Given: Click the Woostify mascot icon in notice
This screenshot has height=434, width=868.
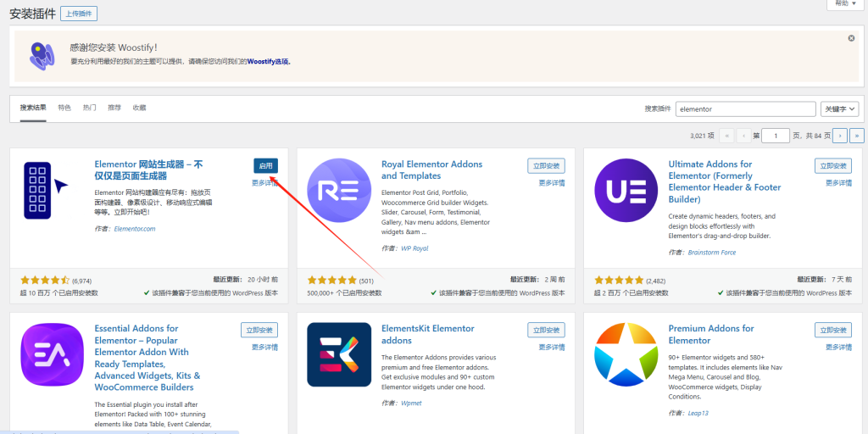Looking at the screenshot, I should coord(42,55).
